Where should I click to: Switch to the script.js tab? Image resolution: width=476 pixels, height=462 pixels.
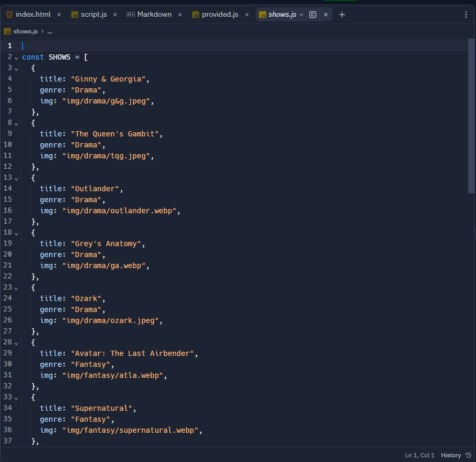coord(94,15)
